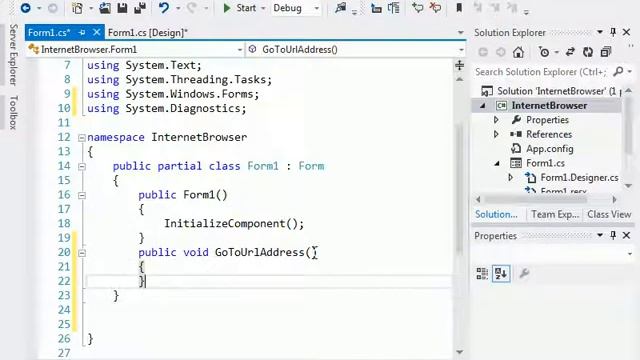Collapse the Form1.cs tree node
Viewport: 640px width, 360px height.
tap(497, 163)
